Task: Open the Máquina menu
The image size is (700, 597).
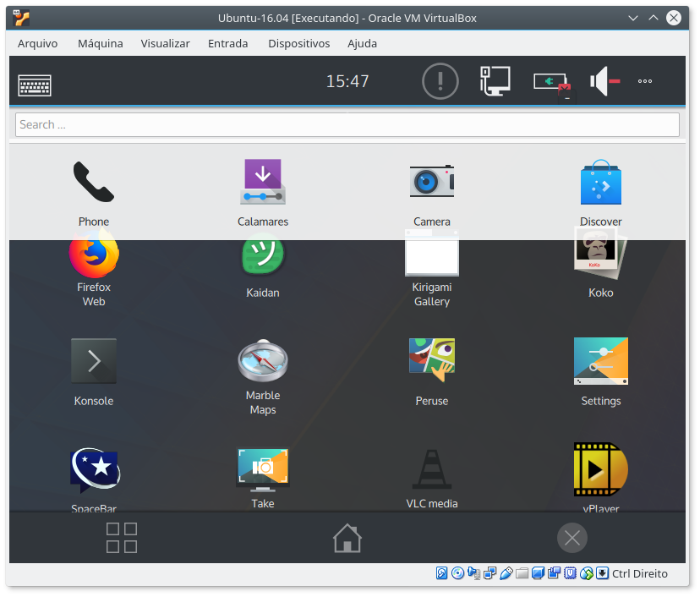Action: click(x=100, y=43)
